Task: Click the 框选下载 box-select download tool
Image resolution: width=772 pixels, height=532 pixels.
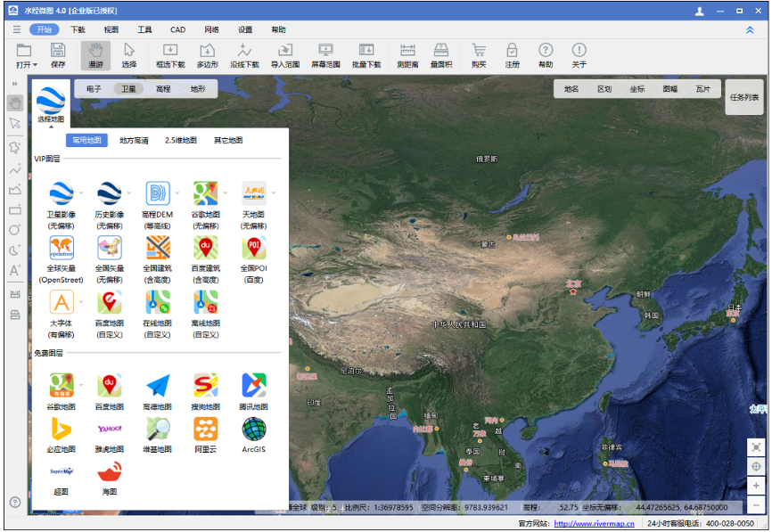Action: click(170, 55)
